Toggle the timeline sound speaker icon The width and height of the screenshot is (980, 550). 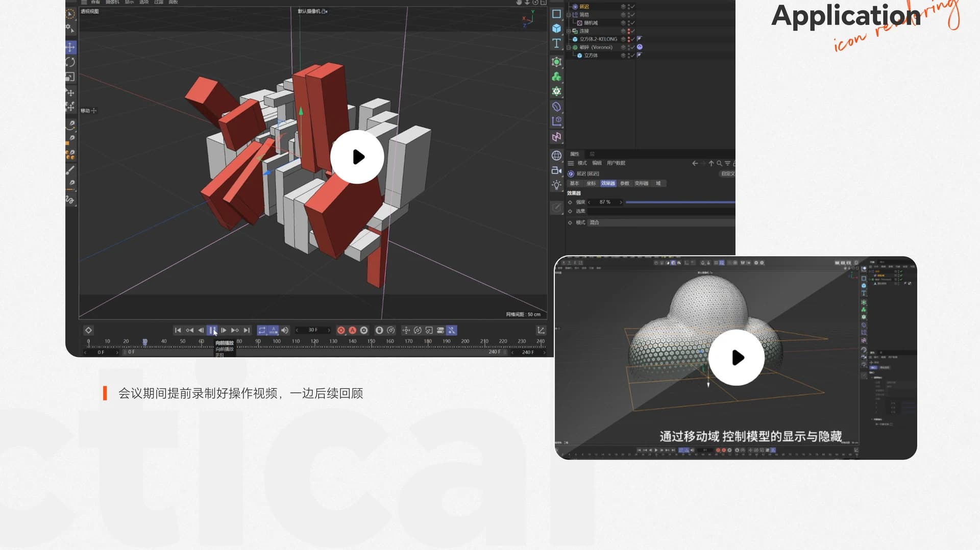pos(285,331)
